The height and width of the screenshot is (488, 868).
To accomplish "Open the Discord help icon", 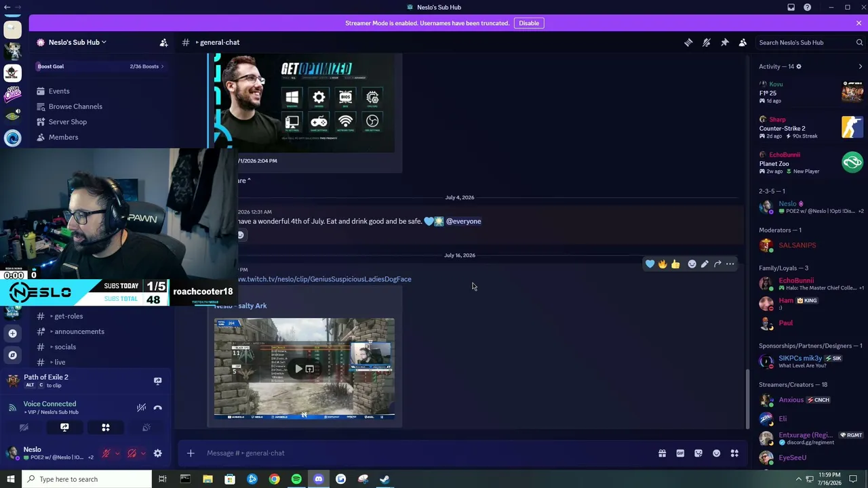I will click(807, 7).
